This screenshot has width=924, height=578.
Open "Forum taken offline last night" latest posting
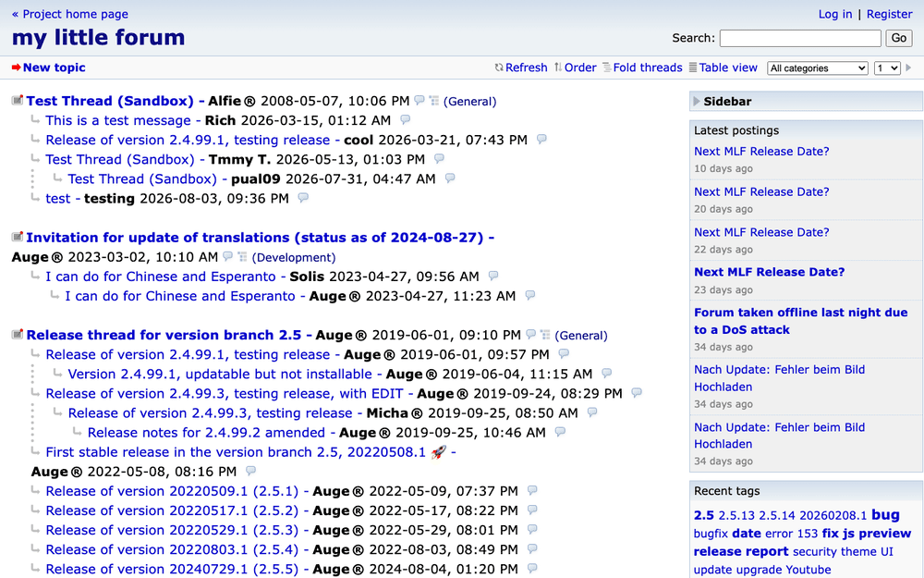tap(801, 321)
